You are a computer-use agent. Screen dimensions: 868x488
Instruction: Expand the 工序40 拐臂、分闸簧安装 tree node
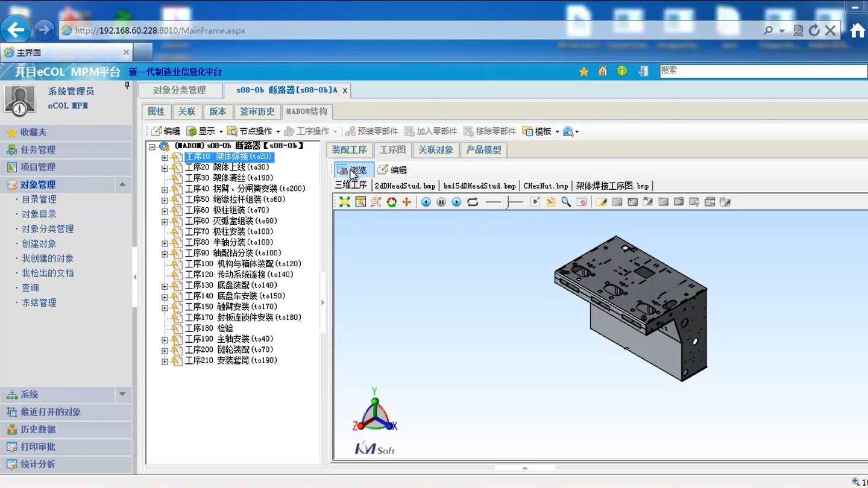(166, 188)
